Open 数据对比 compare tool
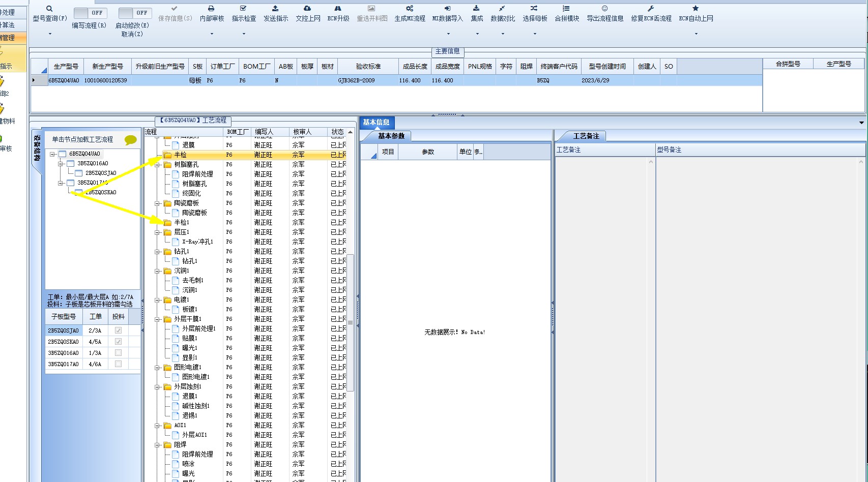This screenshot has width=868, height=482. pos(503,18)
